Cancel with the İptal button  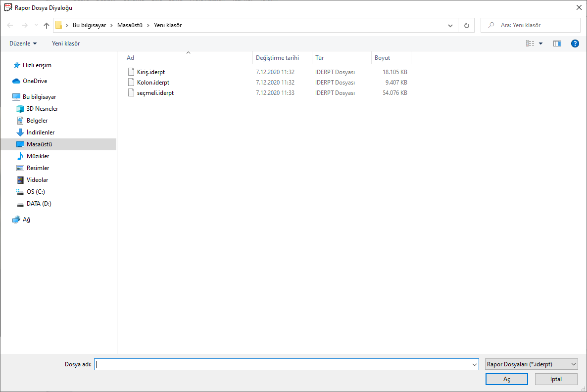(556, 379)
